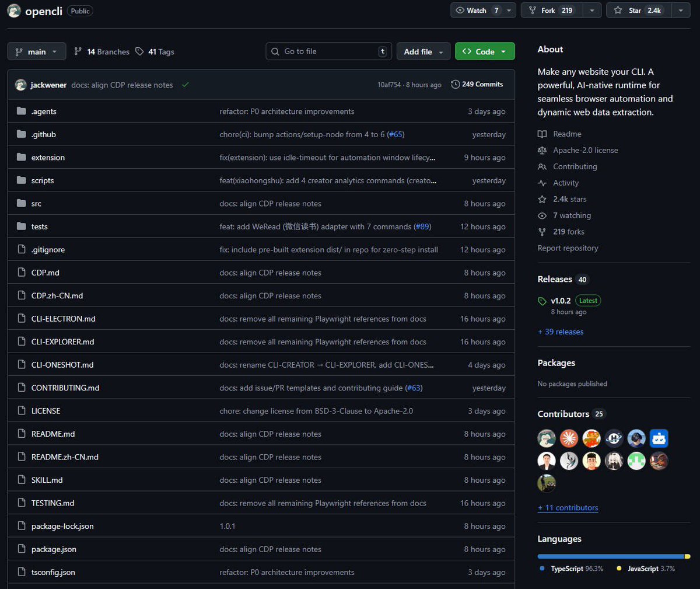Open the TESTING.md file
700x589 pixels.
pyautogui.click(x=52, y=503)
